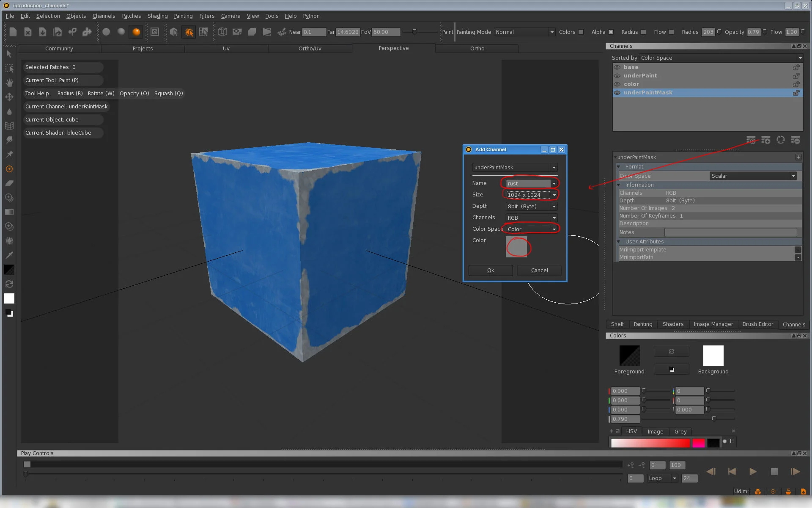Open the Shading menu
Viewport: 812px width, 508px height.
(x=157, y=16)
